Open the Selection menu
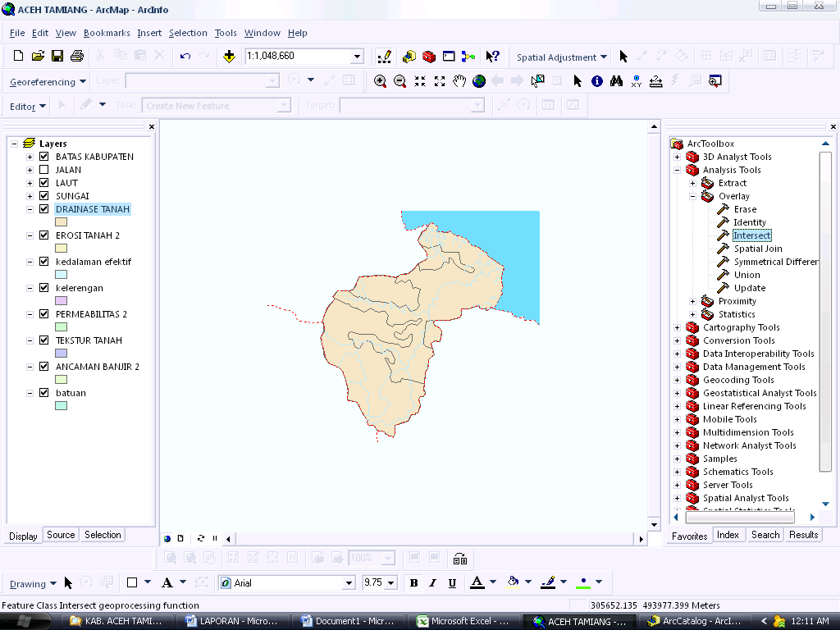This screenshot has width=840, height=630. 188,33
